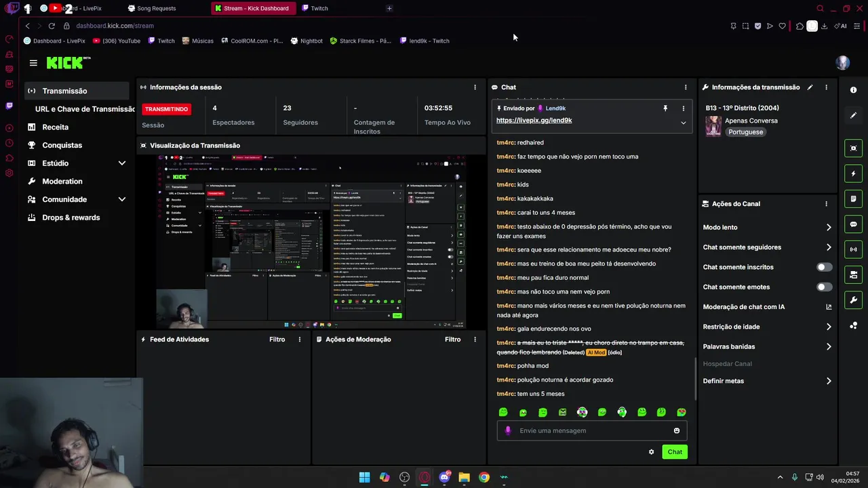Open URL e Chave de Transmissão
Viewport: 868px width, 488px height.
tap(85, 109)
